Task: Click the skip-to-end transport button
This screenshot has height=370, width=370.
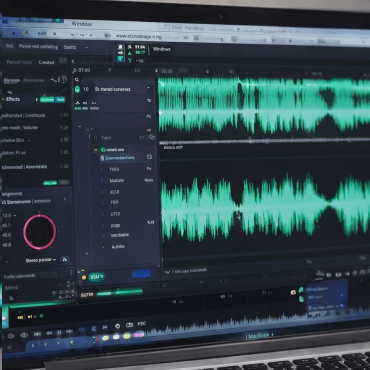Action: click(x=69, y=332)
